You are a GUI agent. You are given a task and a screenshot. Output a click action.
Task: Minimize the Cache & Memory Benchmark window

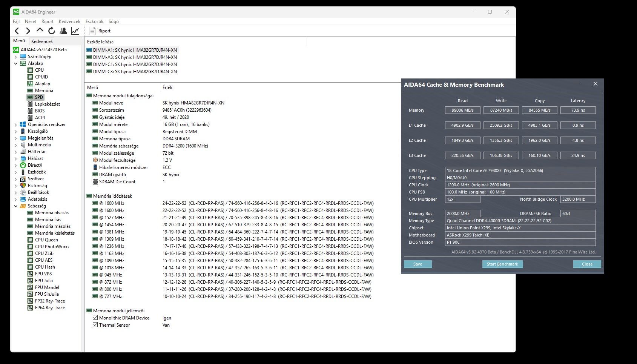[578, 84]
